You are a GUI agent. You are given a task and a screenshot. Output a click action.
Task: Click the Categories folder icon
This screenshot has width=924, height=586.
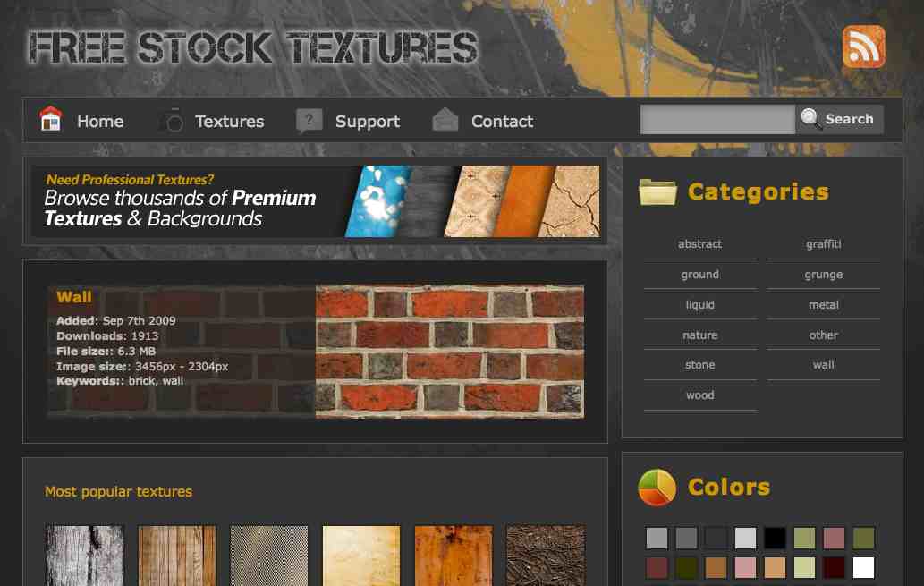click(x=657, y=191)
